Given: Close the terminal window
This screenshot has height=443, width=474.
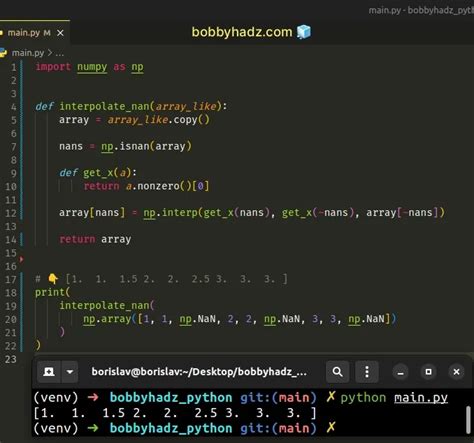Looking at the screenshot, I should pyautogui.click(x=456, y=372).
